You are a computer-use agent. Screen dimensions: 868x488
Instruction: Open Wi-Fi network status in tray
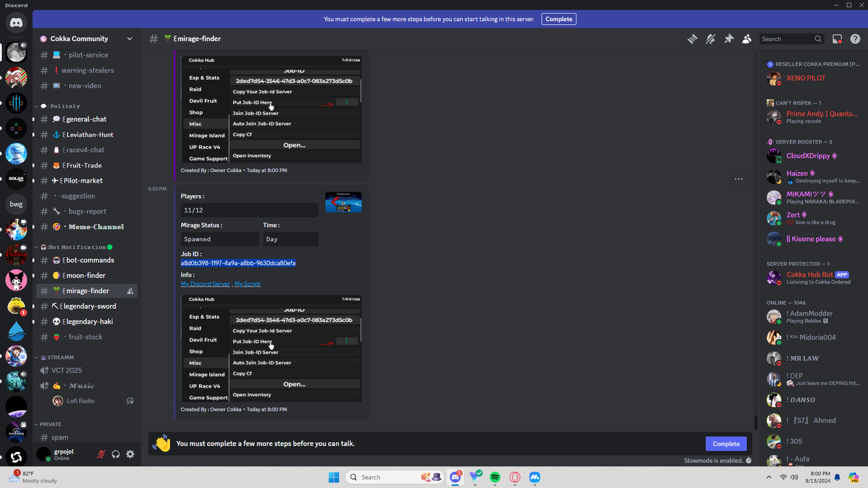coord(783,477)
